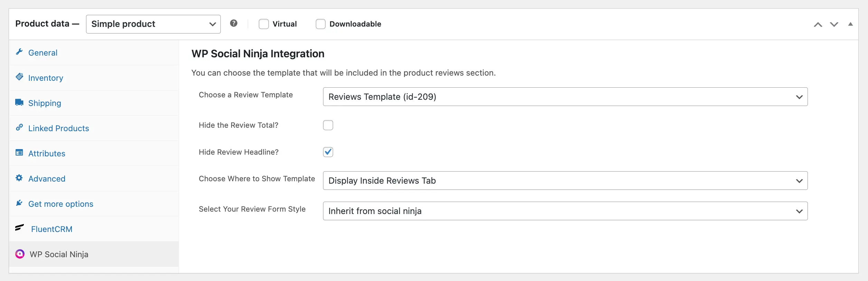Open the Choose a Review Template dropdown

pos(565,97)
